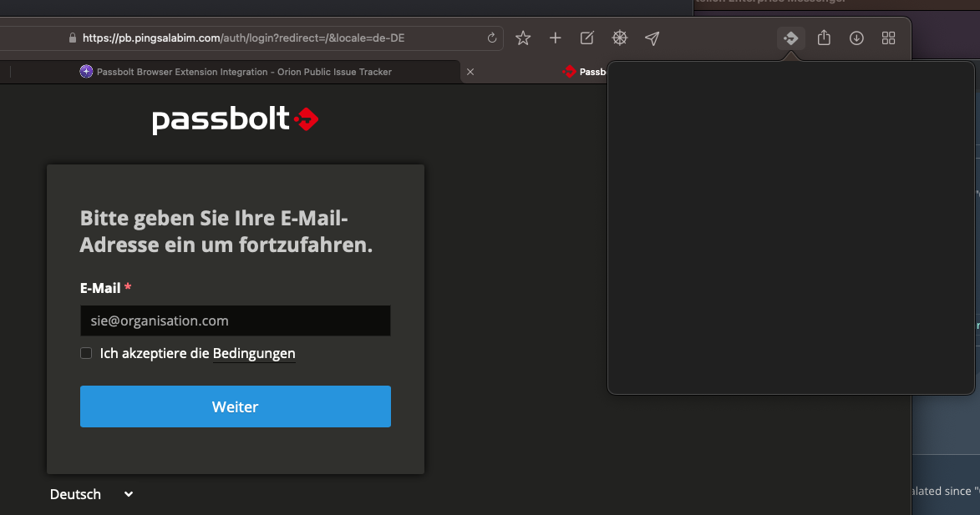Click the lock icon in address bar
Screen dimensions: 980x515
72,38
